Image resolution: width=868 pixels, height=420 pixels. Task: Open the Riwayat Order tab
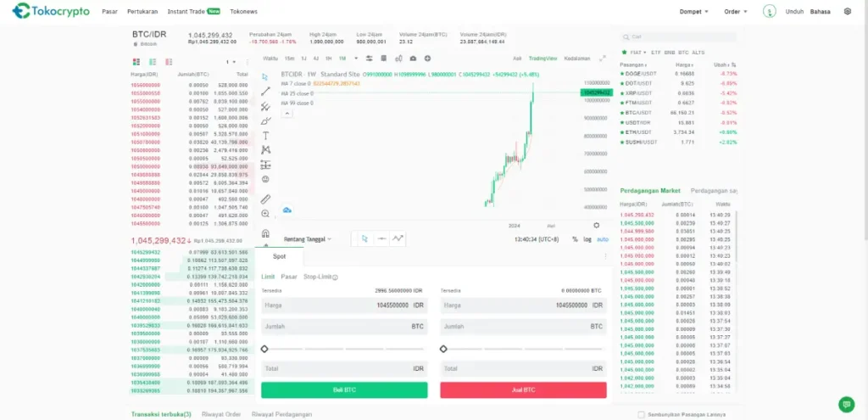(x=220, y=414)
